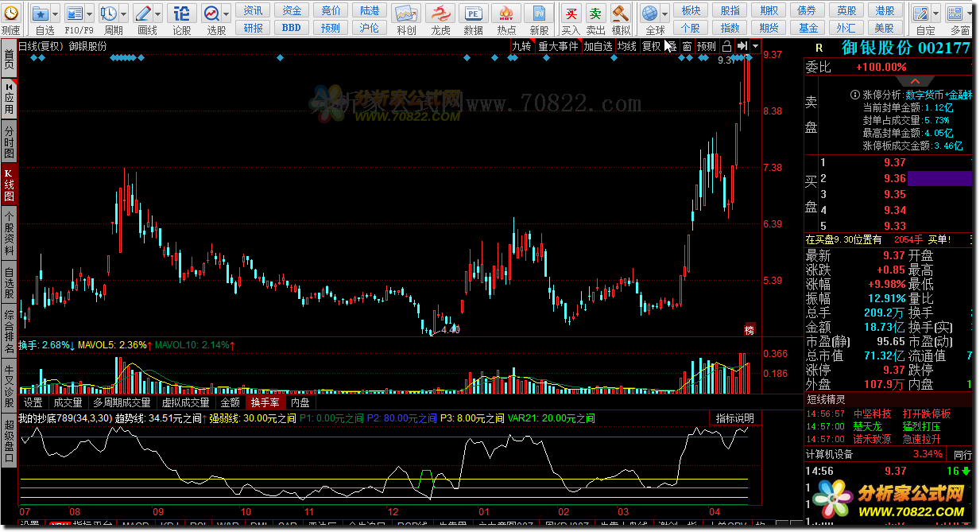Jump to latest bar arrow icon

pyautogui.click(x=742, y=46)
